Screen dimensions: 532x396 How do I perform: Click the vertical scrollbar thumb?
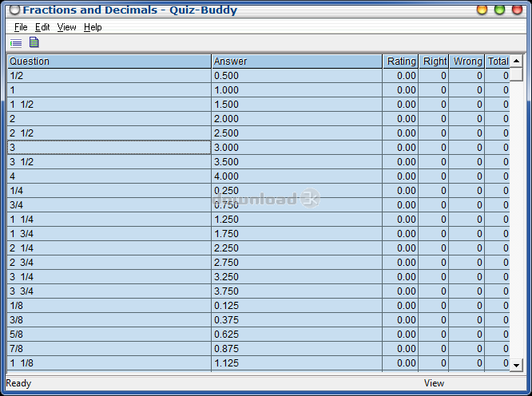coord(516,74)
